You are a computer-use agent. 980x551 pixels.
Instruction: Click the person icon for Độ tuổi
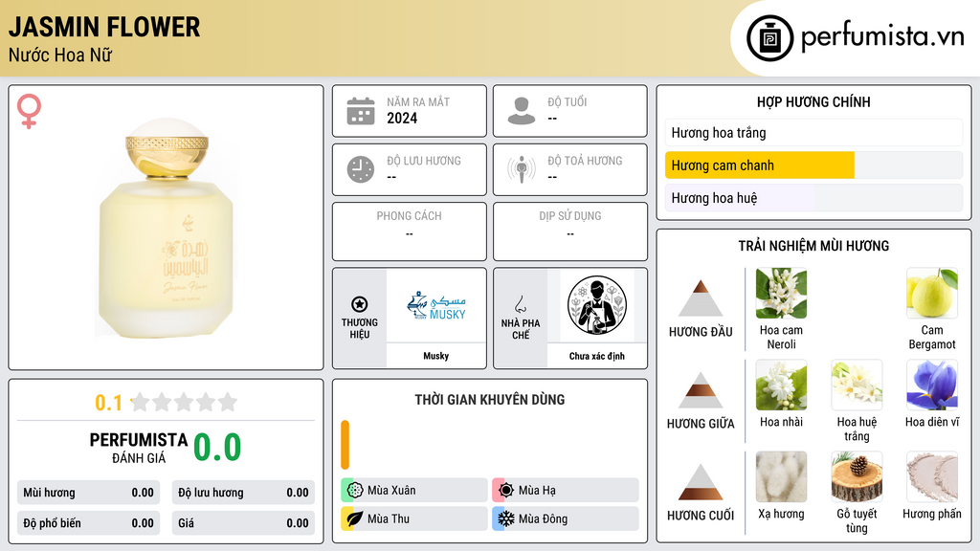[x=522, y=111]
